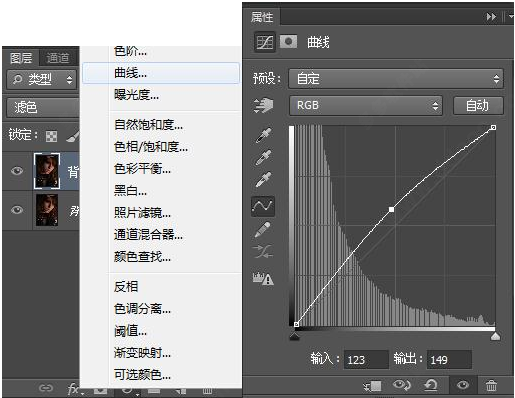Click the Curves adjustment icon in Properties
515x398 pixels.
[x=265, y=42]
